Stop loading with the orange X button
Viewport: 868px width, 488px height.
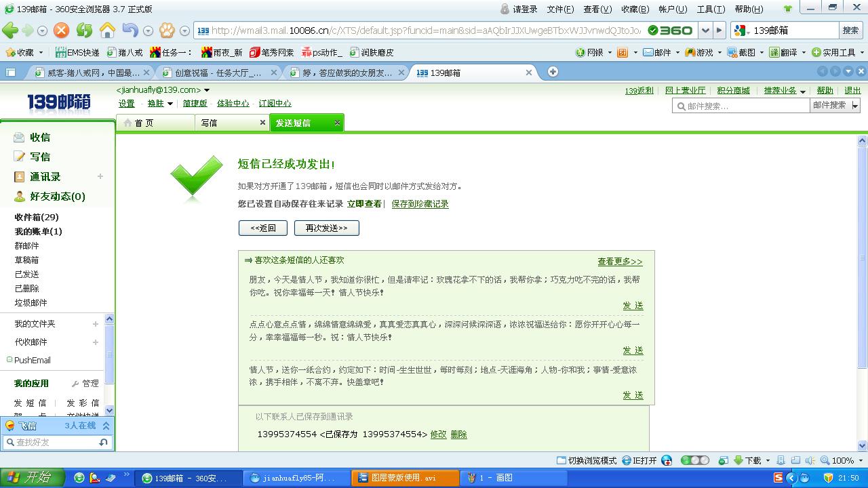61,30
